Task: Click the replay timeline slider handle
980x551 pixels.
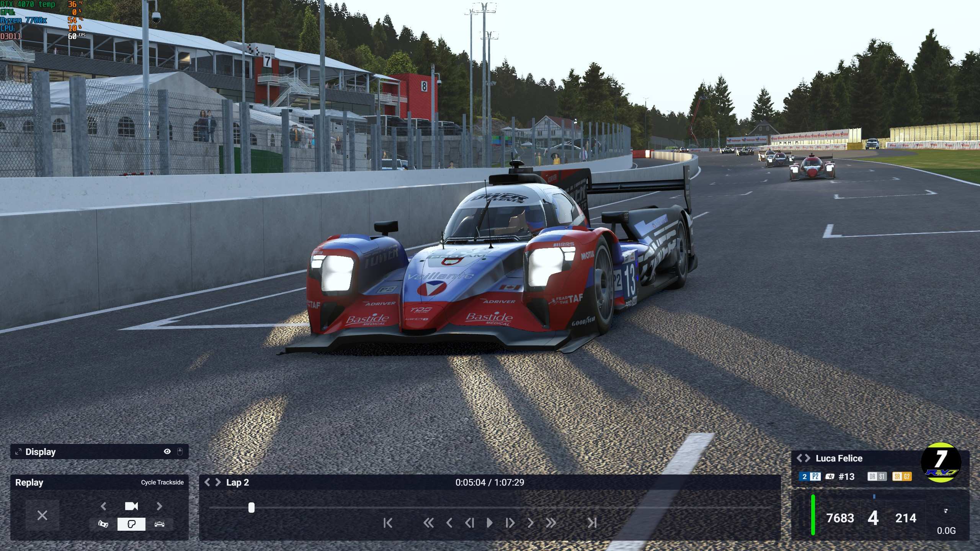Action: pos(251,508)
